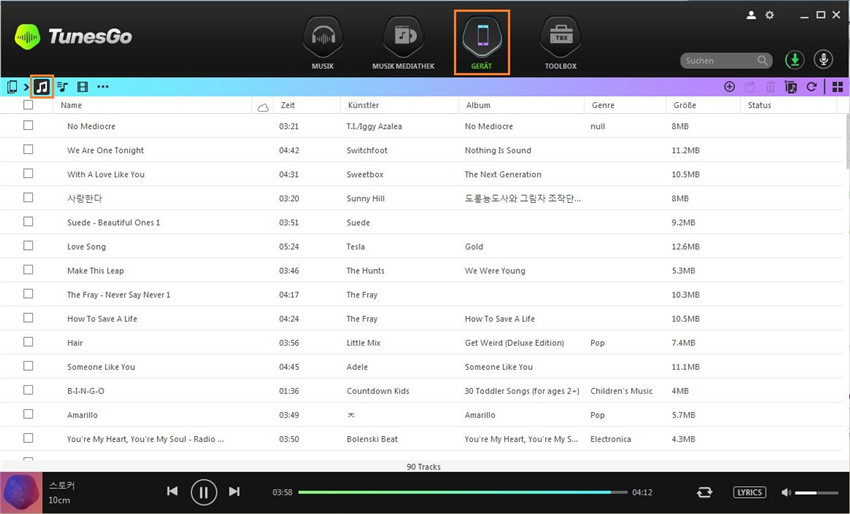Open the MUSIK tab with headphones icon

pyautogui.click(x=323, y=43)
